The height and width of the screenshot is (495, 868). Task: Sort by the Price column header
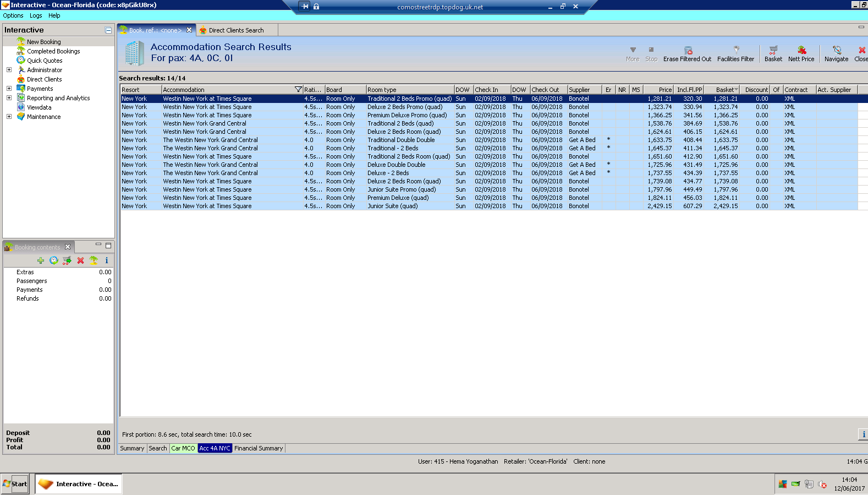658,90
